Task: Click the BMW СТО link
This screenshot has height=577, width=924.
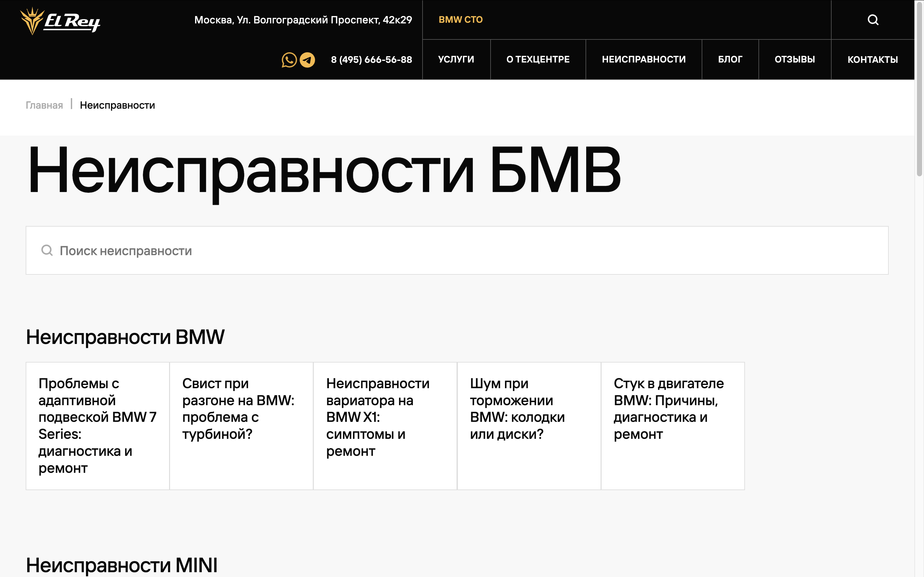Action: coord(460,20)
